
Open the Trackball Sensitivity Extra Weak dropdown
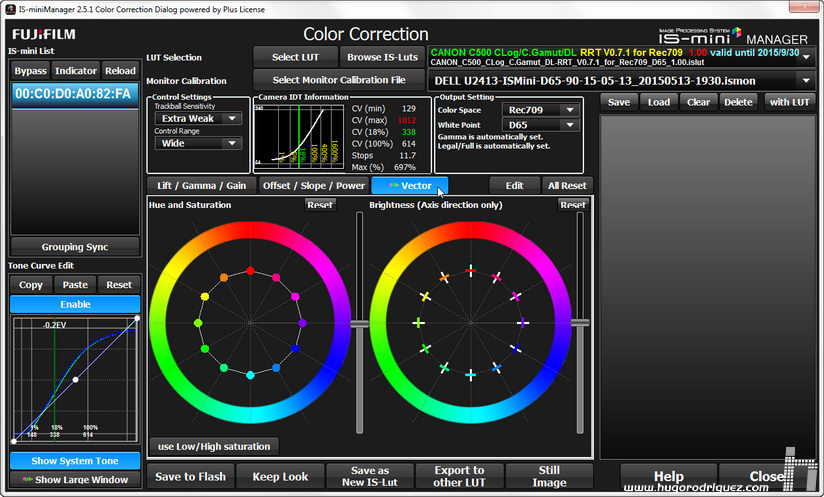click(x=198, y=119)
